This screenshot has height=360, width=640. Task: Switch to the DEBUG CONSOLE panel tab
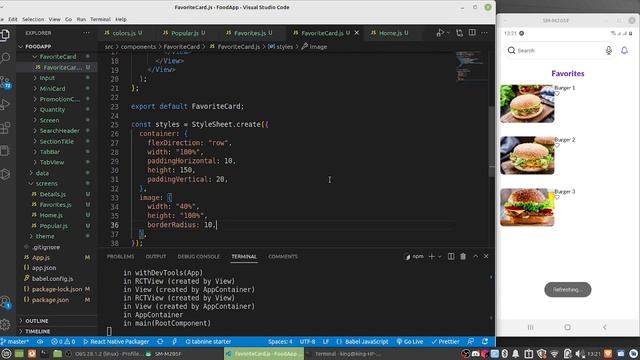(x=198, y=256)
